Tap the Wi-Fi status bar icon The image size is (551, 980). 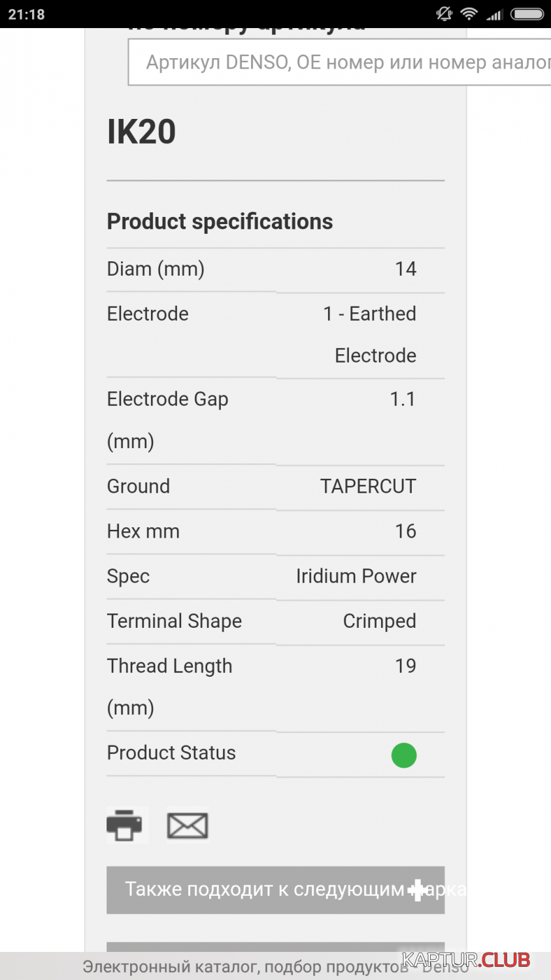[469, 14]
